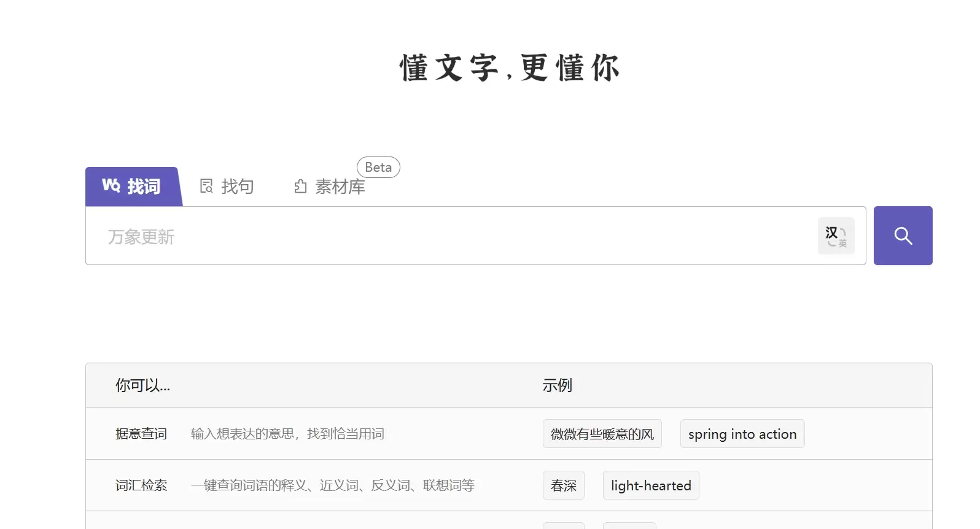Screen dimensions: 980x529
Task: Try the example spring into action
Action: [742, 434]
